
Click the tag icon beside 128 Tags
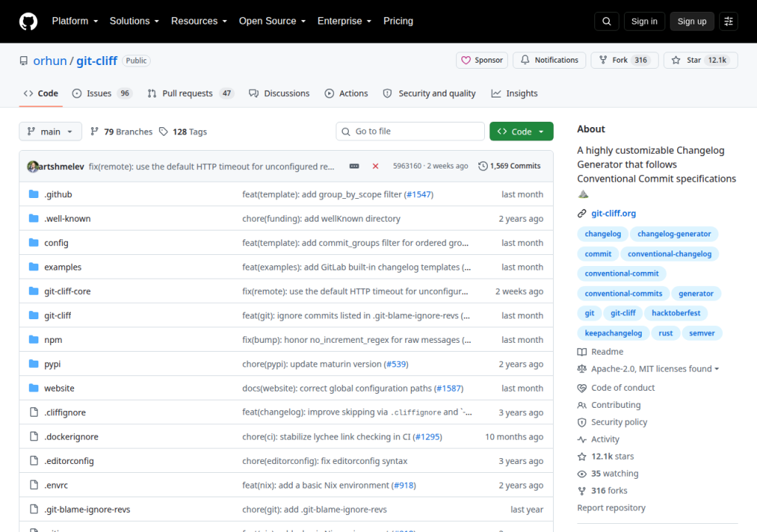(x=163, y=132)
